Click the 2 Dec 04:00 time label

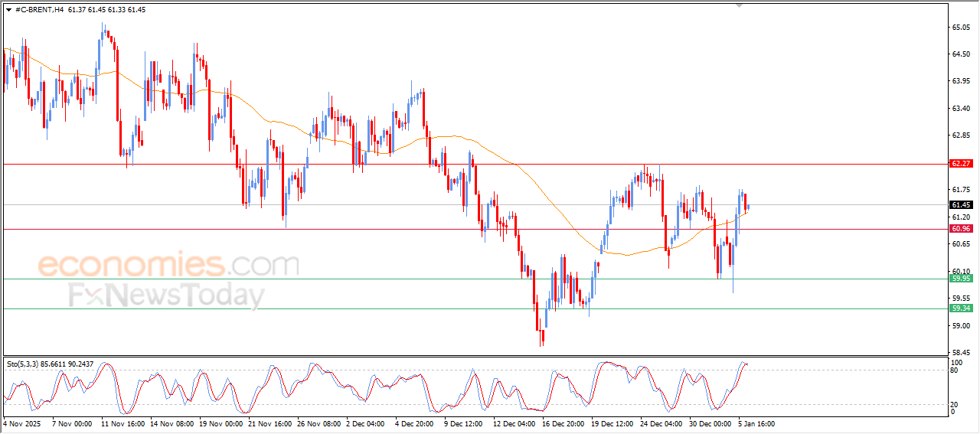(364, 423)
